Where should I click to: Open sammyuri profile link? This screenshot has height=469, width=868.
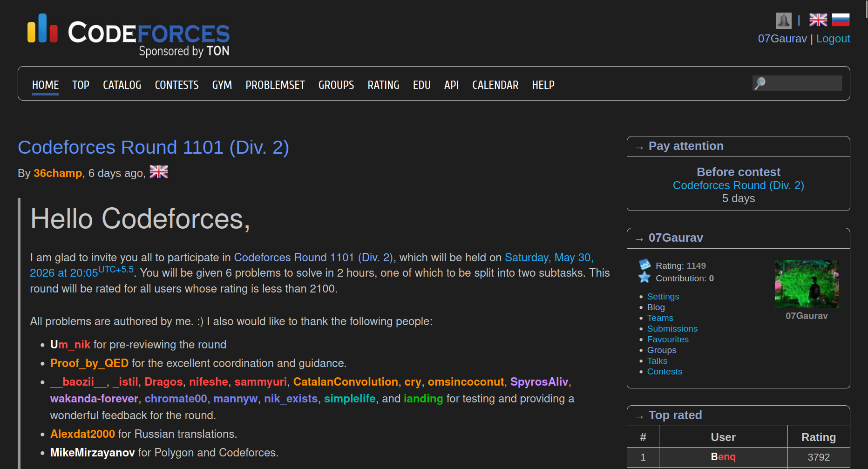click(x=261, y=382)
